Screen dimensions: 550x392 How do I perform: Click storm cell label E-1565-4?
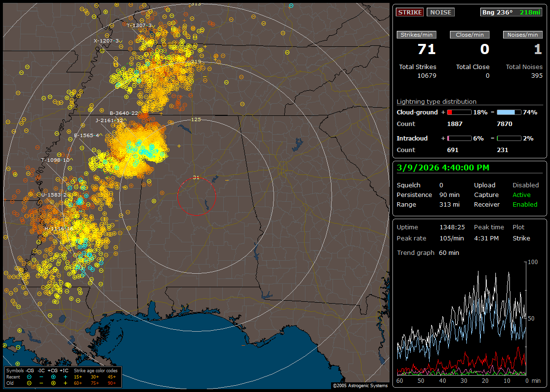(87, 136)
